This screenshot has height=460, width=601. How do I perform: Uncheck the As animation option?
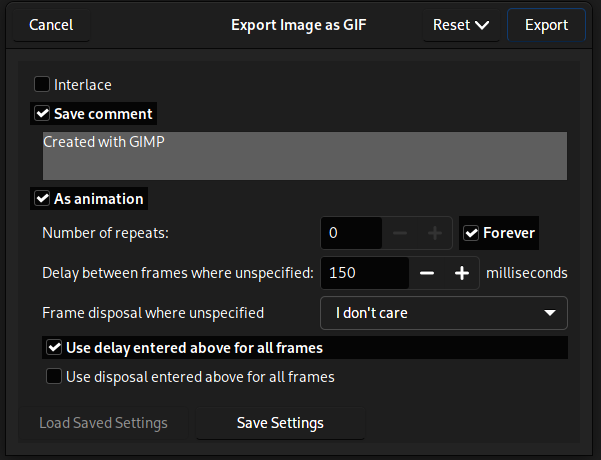click(42, 199)
